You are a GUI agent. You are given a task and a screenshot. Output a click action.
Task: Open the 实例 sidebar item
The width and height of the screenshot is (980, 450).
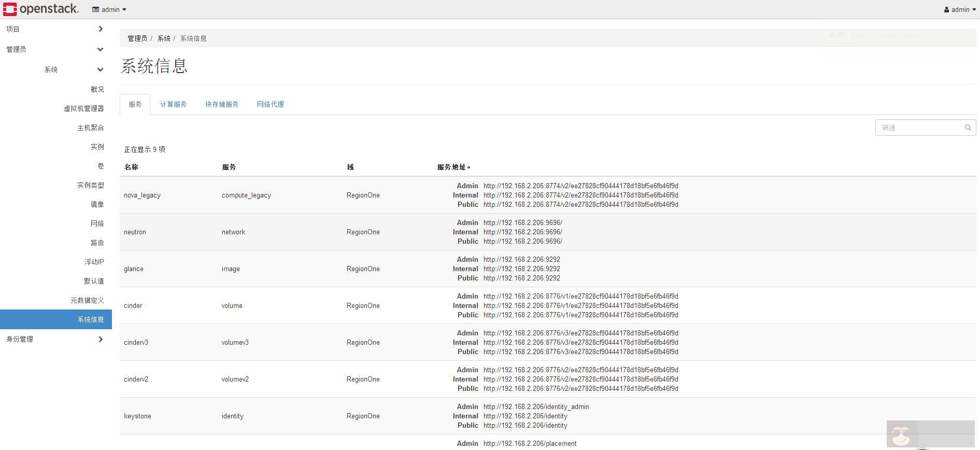pyautogui.click(x=97, y=147)
